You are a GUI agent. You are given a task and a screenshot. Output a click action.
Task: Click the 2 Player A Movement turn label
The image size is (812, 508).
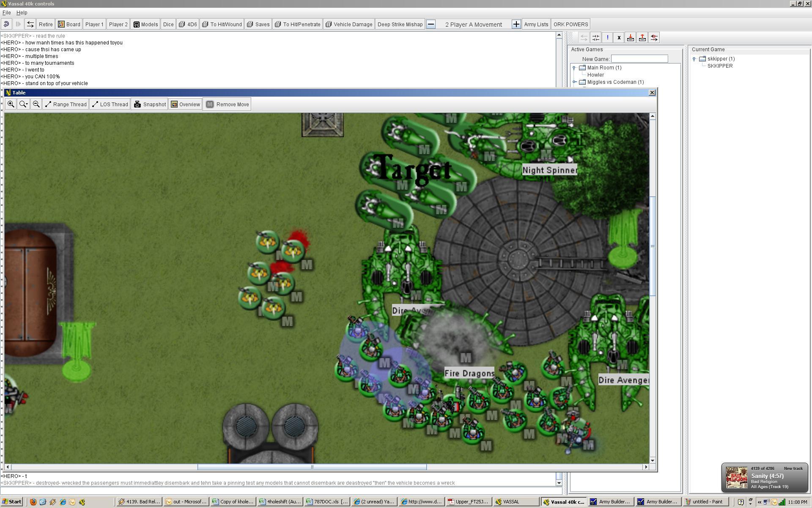(x=474, y=25)
